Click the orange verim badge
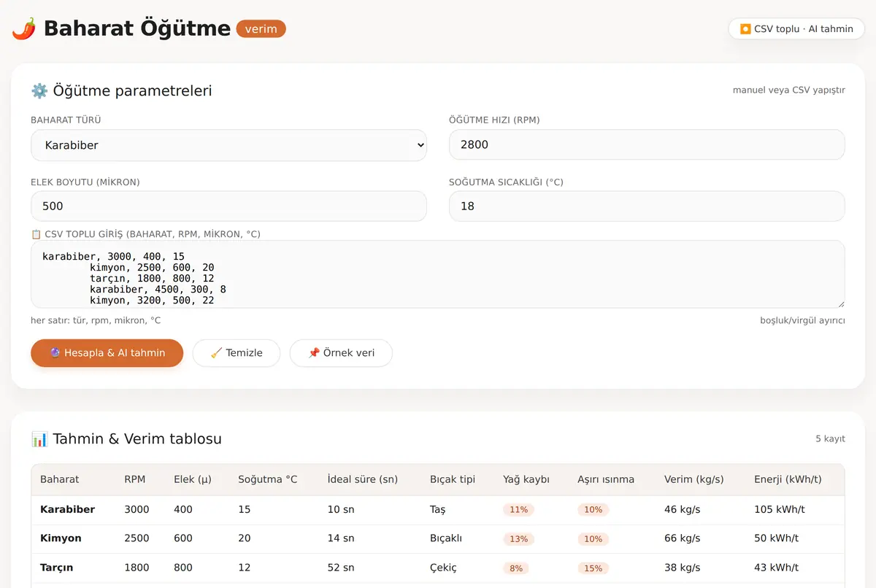Viewport: 876px width, 588px height. coord(261,28)
